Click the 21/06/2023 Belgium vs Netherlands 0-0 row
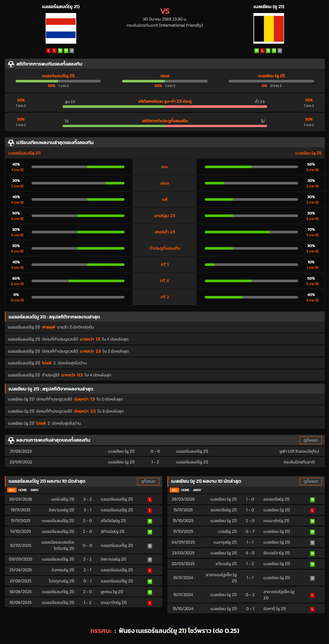 (164, 451)
